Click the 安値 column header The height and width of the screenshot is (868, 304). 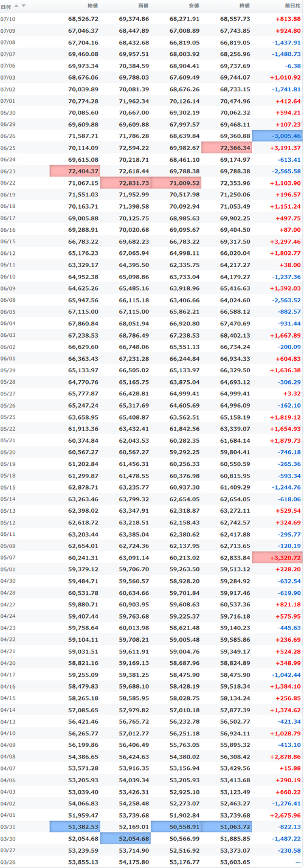[x=194, y=7]
